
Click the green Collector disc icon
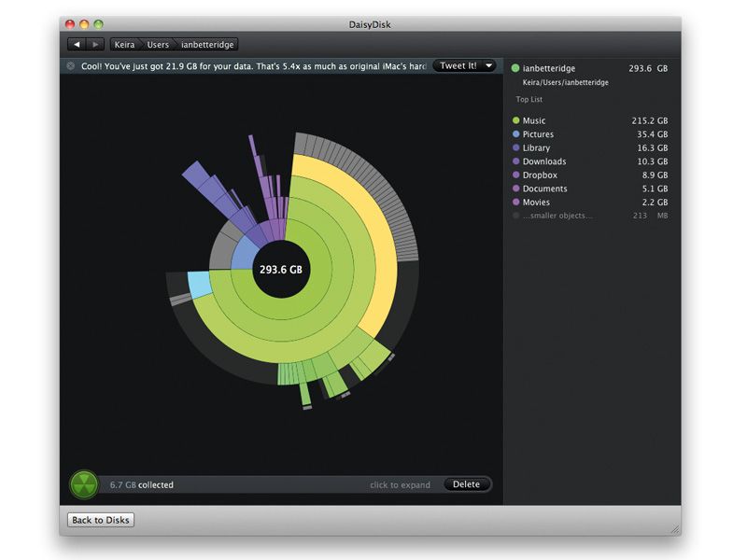tap(84, 483)
